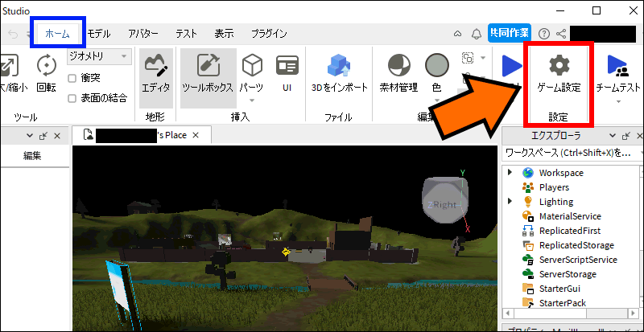Undock the left panel
Screen dimensions: 644x332
tap(43, 136)
